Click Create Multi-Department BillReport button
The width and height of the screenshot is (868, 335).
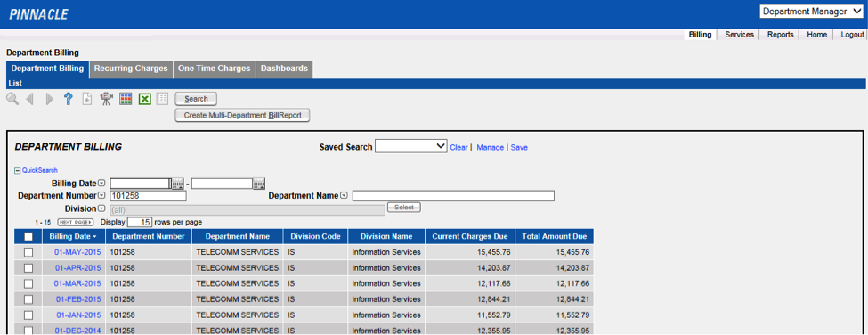pyautogui.click(x=242, y=115)
